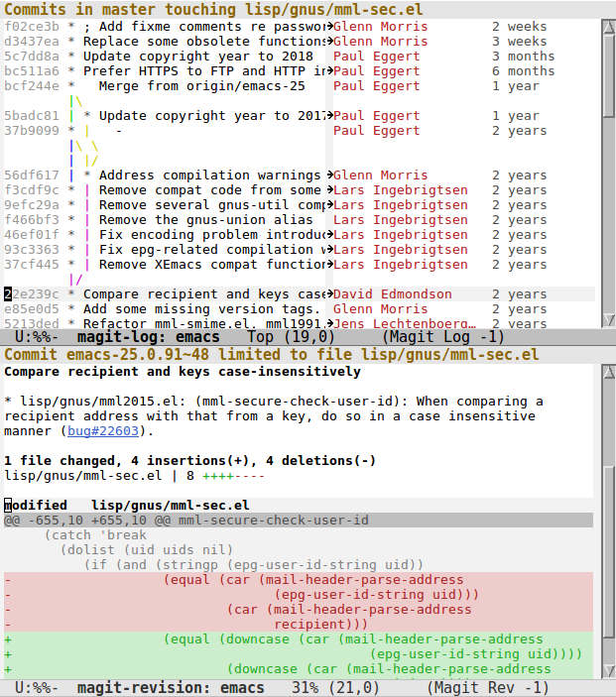Image resolution: width=616 pixels, height=697 pixels.
Task: Click the truncation arrow on the bc511a6 commit
Action: point(328,71)
